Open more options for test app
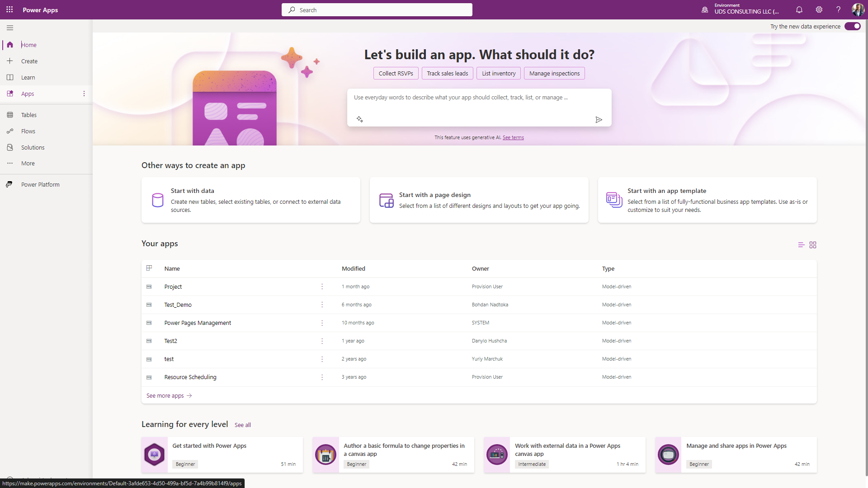Viewport: 868px width, 488px height. (x=322, y=359)
